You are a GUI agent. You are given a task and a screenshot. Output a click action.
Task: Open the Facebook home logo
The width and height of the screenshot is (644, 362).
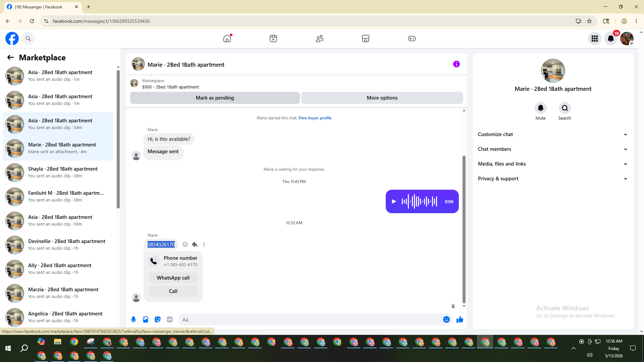point(12,39)
